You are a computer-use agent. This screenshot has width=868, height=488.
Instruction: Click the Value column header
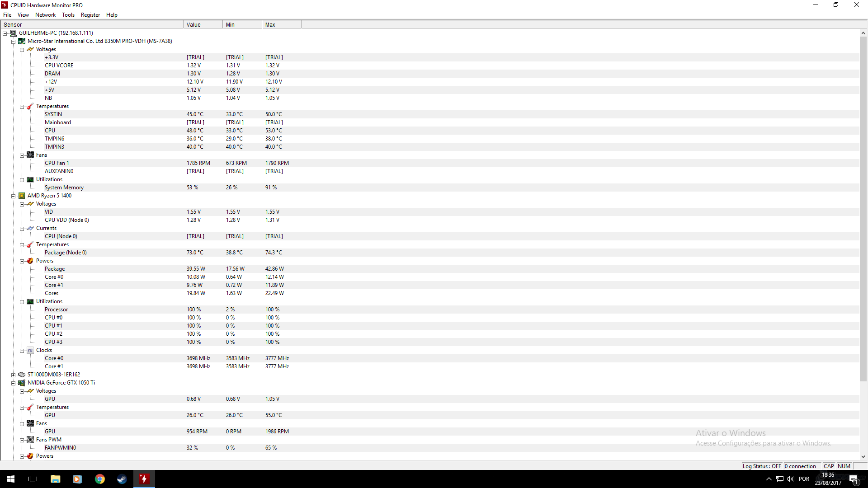(203, 24)
